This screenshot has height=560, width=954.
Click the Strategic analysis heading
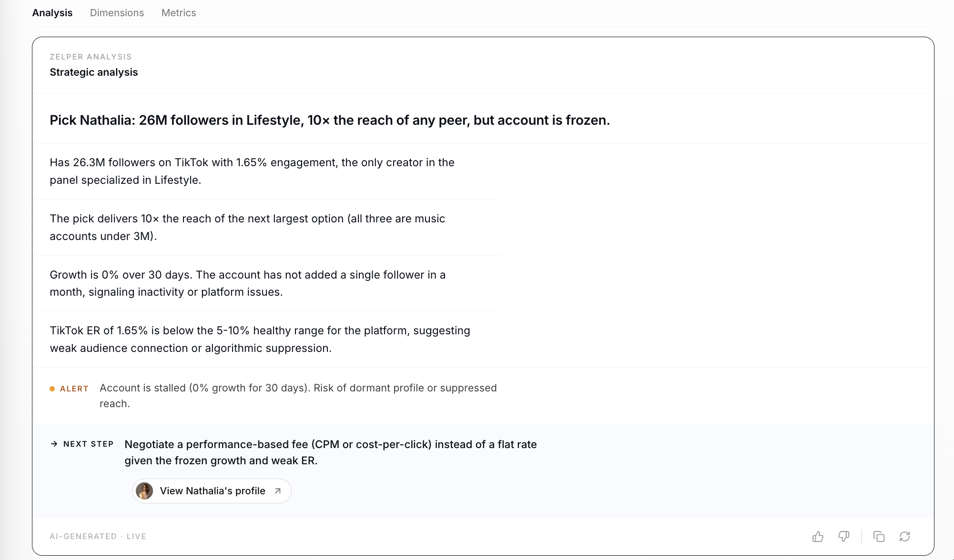pos(94,72)
